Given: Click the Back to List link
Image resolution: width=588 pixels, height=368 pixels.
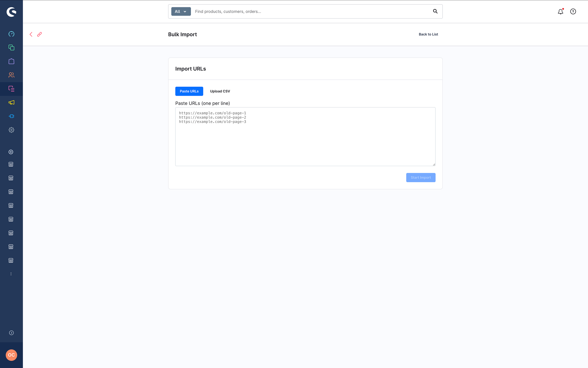Looking at the screenshot, I should click(428, 34).
